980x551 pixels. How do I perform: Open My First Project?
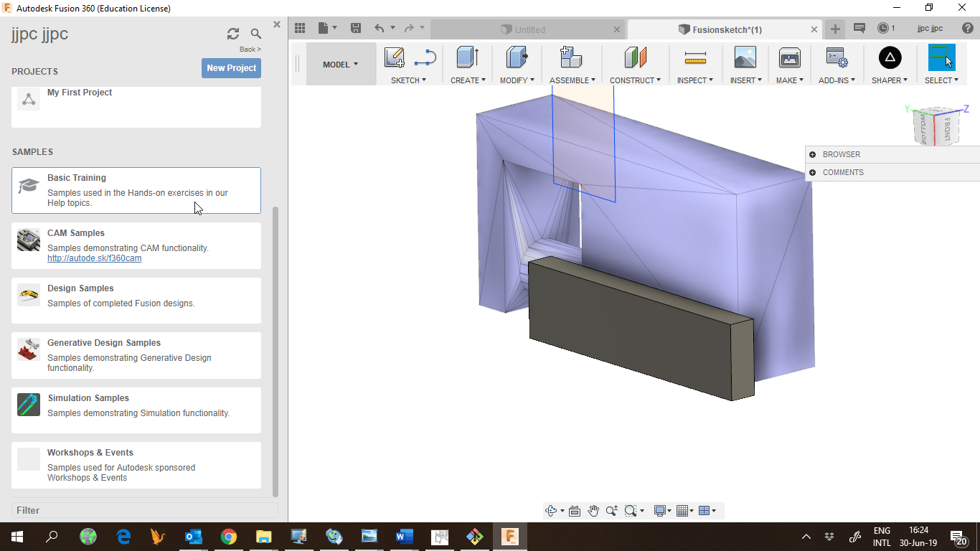[136, 106]
